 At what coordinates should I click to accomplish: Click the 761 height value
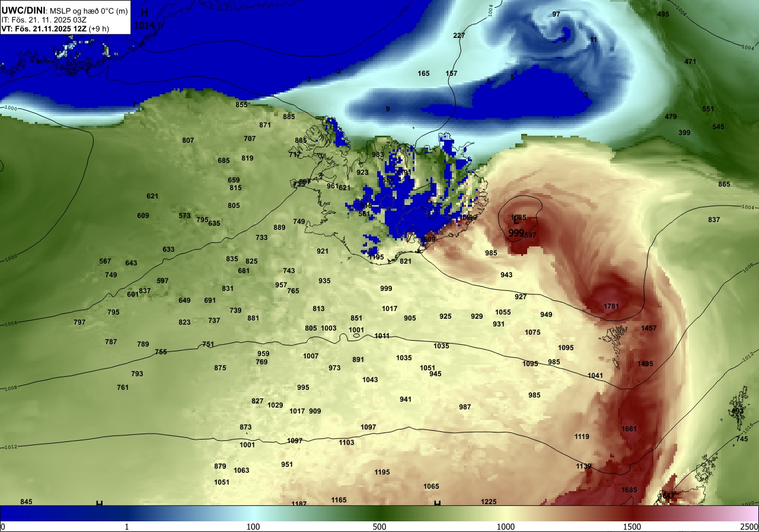[123, 387]
